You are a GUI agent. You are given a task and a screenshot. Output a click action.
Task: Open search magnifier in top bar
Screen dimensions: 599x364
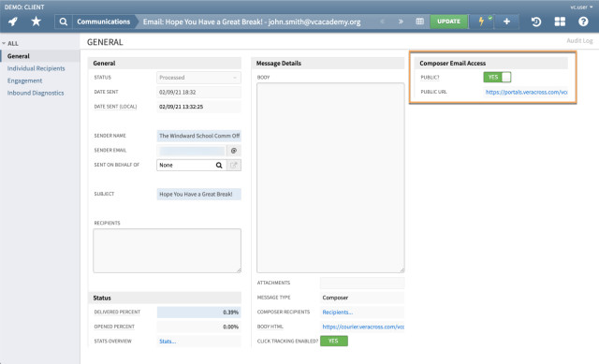64,22
